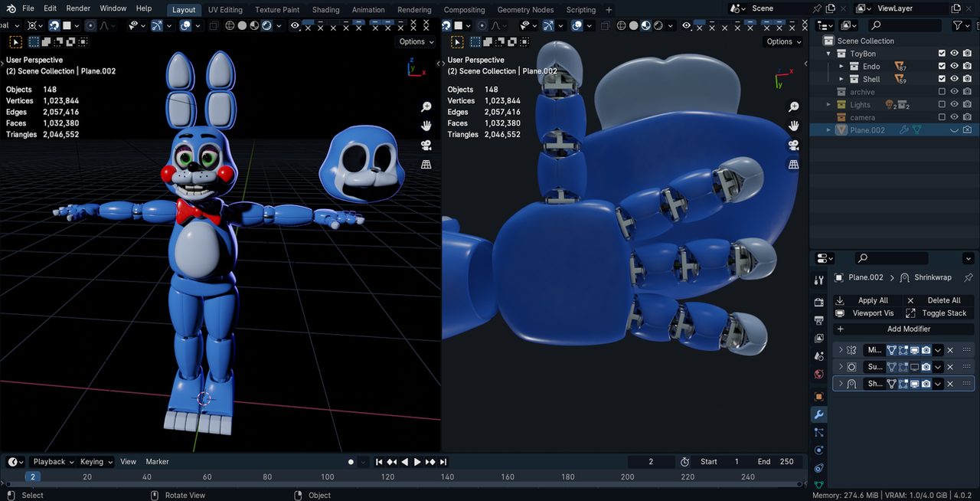Enable the archive collection checkbox
The image size is (980, 501).
tap(942, 92)
